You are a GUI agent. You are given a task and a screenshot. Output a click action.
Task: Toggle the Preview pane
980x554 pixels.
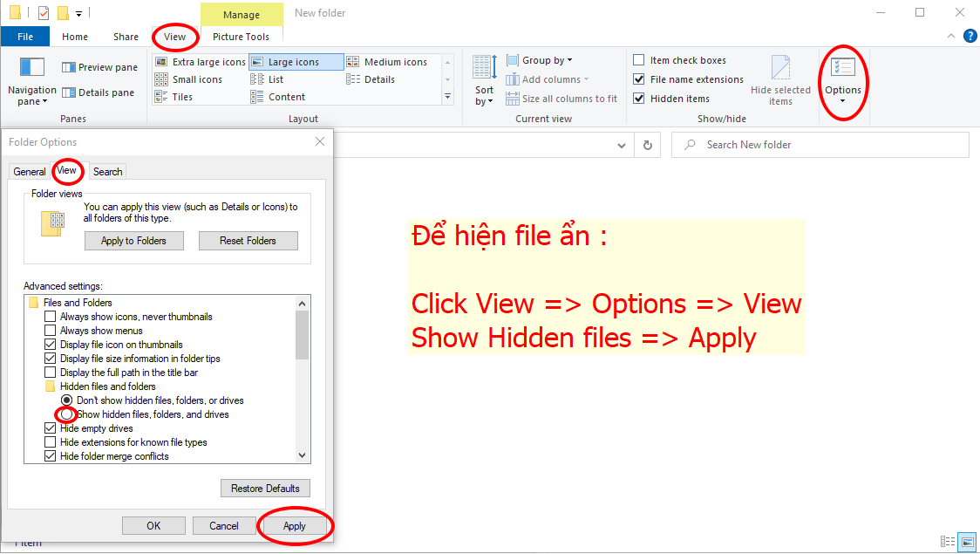(99, 67)
